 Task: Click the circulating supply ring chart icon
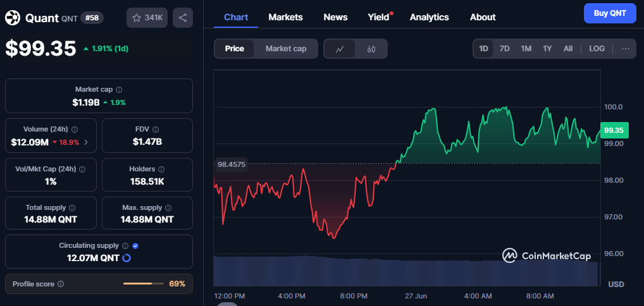click(127, 258)
